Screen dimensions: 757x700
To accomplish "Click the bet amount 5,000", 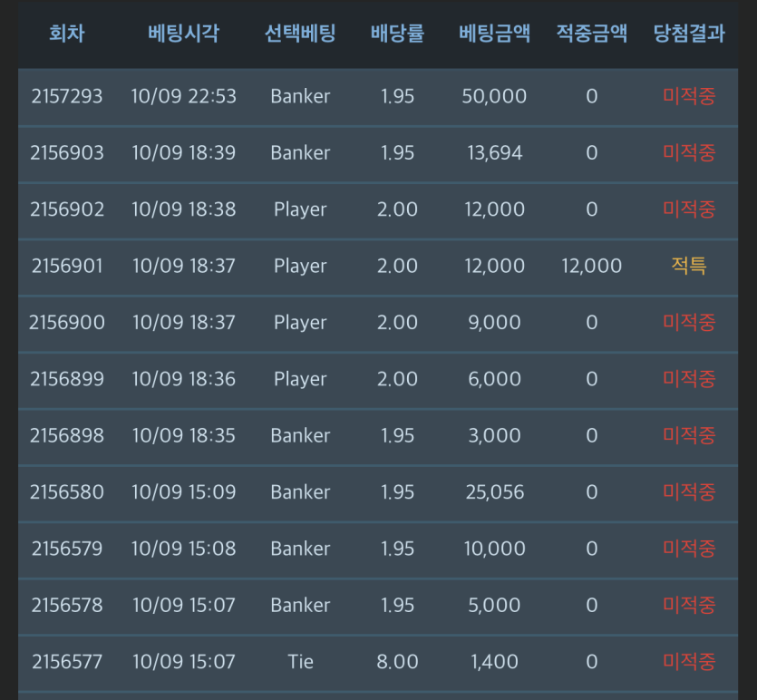I will coord(494,605).
